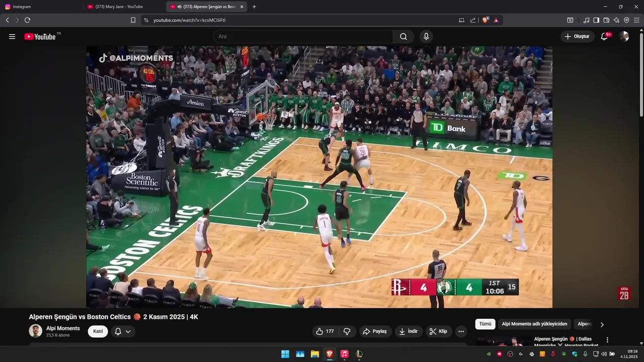Select Alpi Moments adlı yükleyiciden chip
The width and height of the screenshot is (644, 362).
tap(534, 324)
